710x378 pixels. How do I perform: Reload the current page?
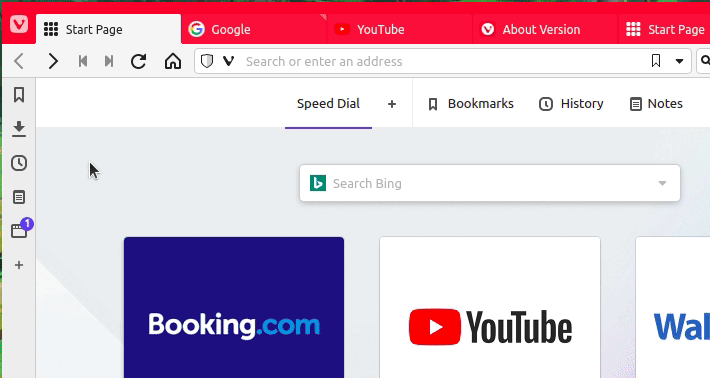pyautogui.click(x=139, y=61)
